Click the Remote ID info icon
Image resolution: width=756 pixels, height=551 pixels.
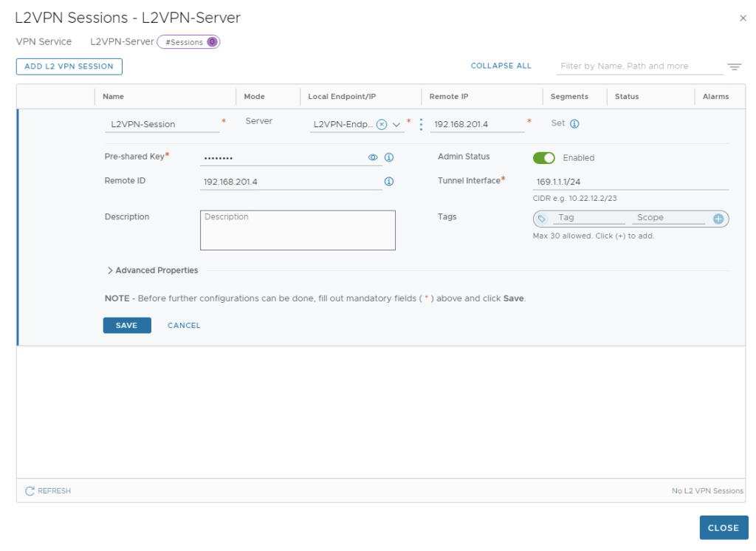389,182
